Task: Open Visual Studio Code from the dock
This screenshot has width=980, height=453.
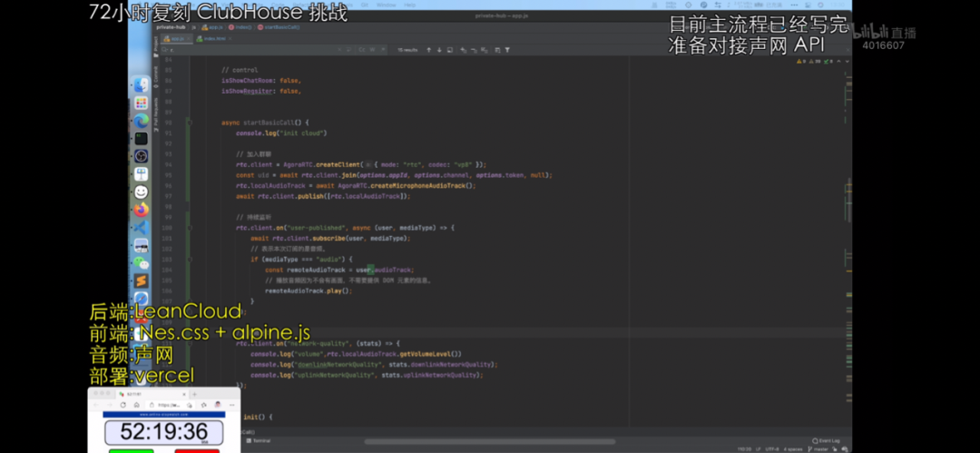Action: pyautogui.click(x=142, y=228)
